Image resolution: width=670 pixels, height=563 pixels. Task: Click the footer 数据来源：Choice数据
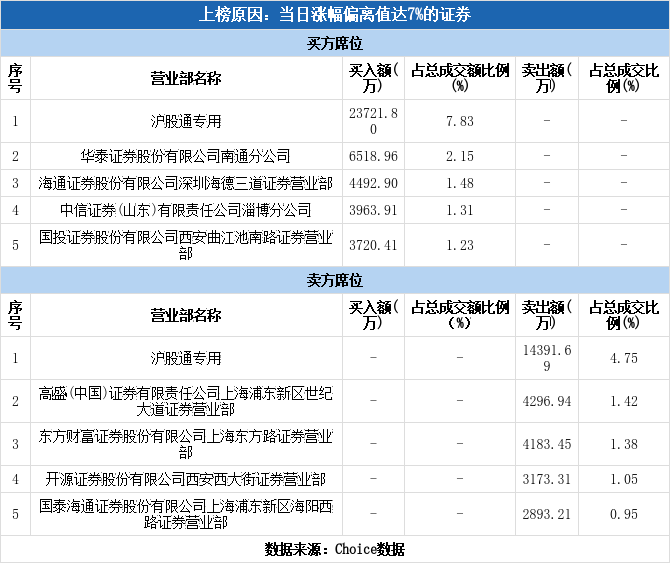pos(335,549)
